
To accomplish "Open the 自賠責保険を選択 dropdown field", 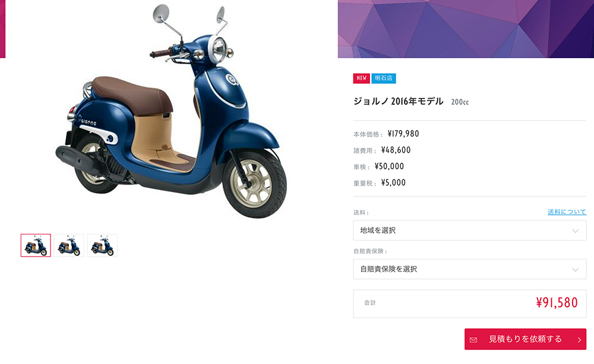I will pos(470,269).
